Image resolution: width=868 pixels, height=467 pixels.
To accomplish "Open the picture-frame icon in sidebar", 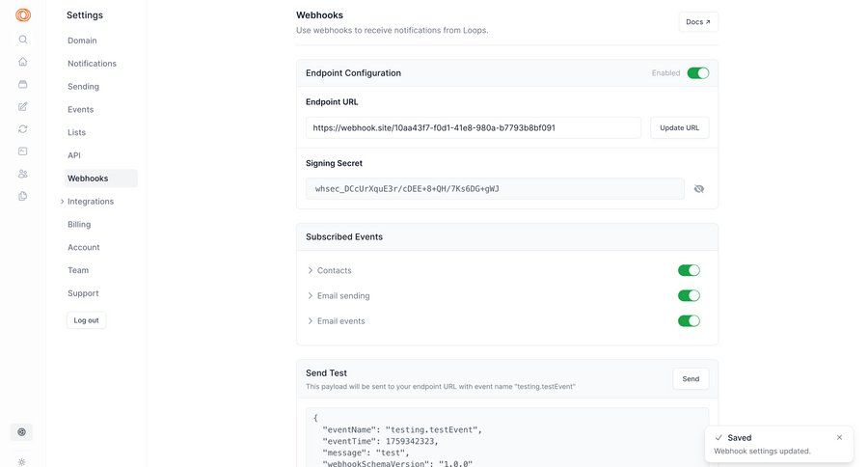I will [x=23, y=151].
